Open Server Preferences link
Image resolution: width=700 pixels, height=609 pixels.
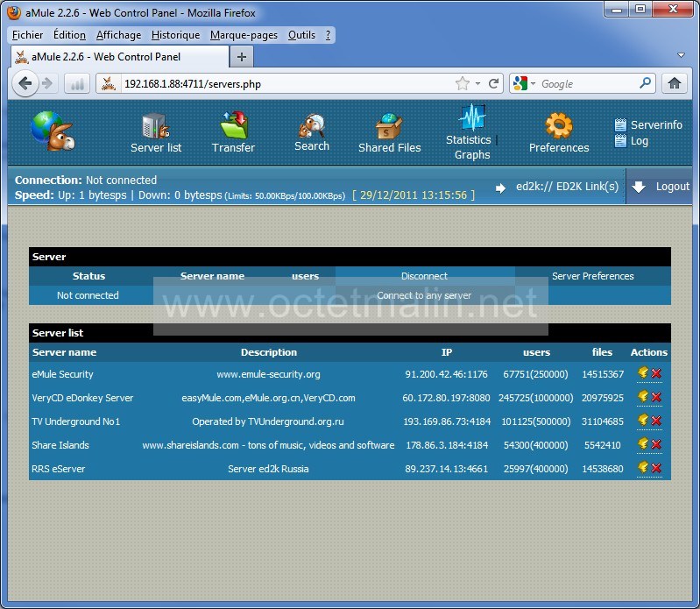point(593,276)
